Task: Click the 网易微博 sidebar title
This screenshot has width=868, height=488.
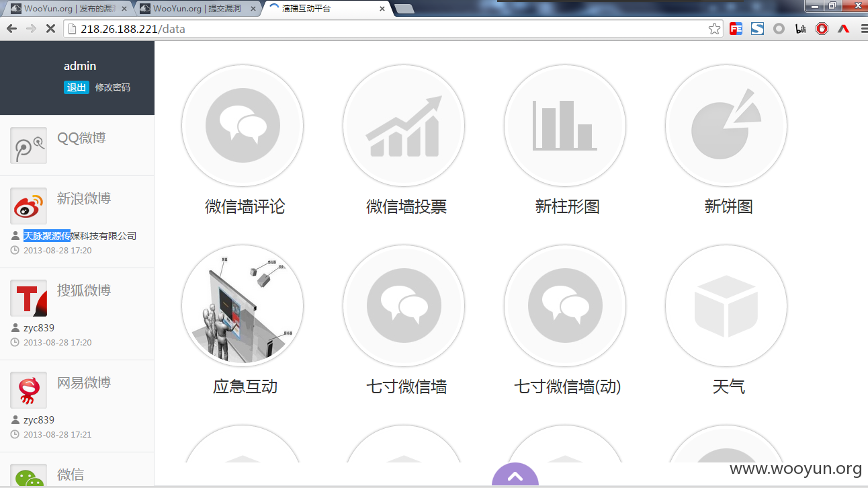Action: point(84,382)
